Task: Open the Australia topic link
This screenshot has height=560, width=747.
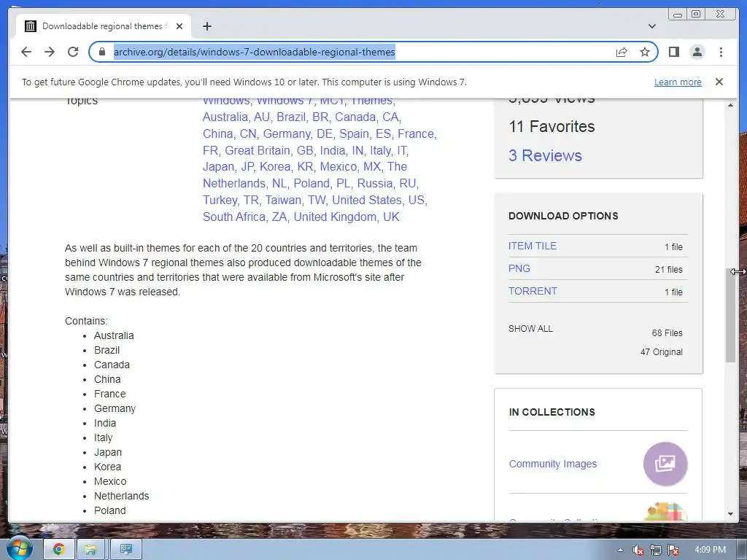Action: pos(225,117)
